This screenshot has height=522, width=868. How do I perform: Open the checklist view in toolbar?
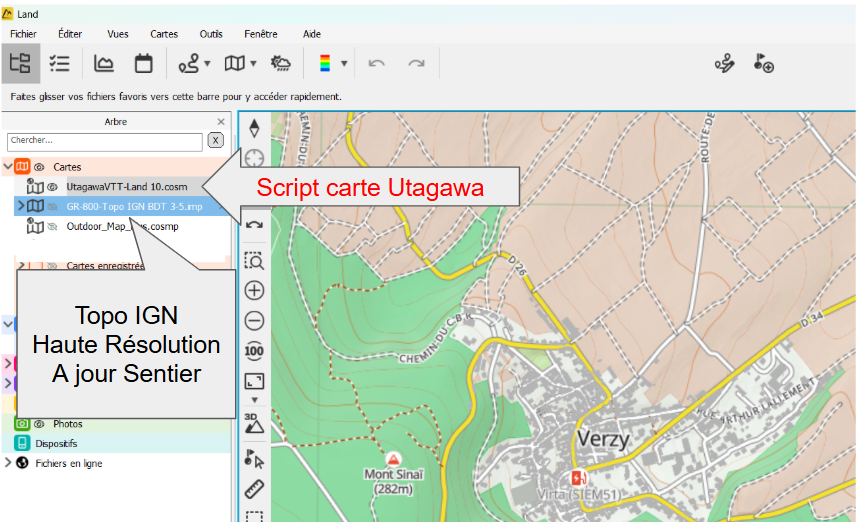pos(60,63)
